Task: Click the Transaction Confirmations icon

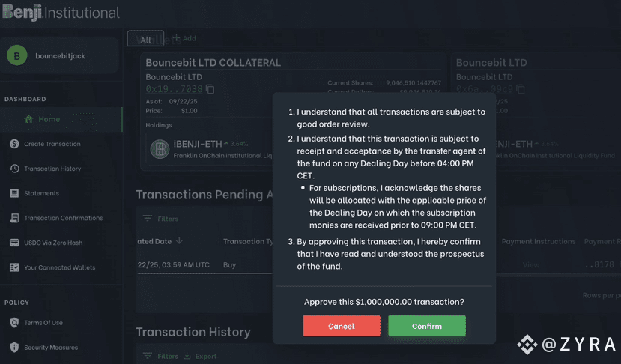Action: pyautogui.click(x=14, y=218)
